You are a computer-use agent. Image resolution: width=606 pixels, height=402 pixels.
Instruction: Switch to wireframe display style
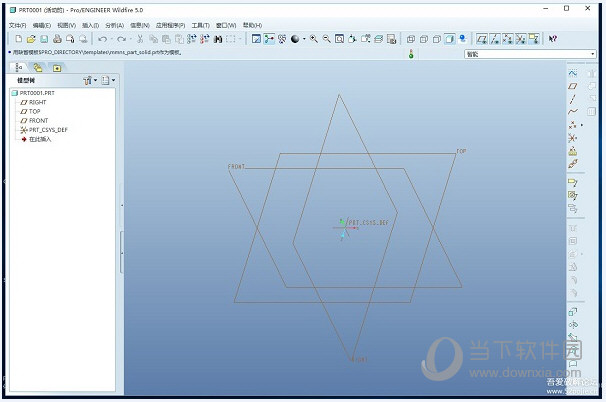click(411, 39)
